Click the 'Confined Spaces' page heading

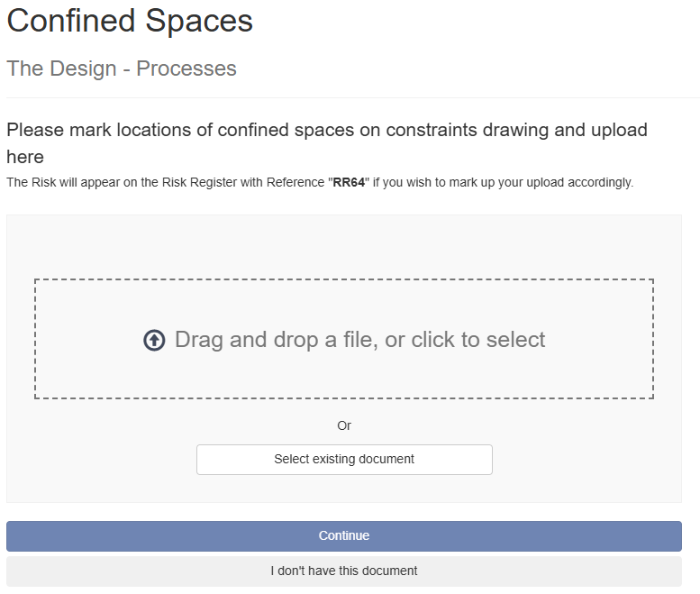130,21
